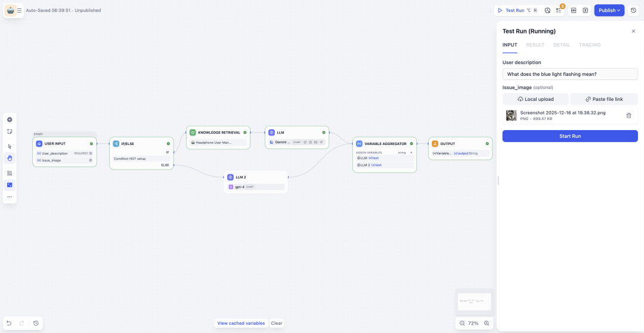Screen dimensions: 644x333
Task: Click the Start Run button
Action: pyautogui.click(x=569, y=136)
